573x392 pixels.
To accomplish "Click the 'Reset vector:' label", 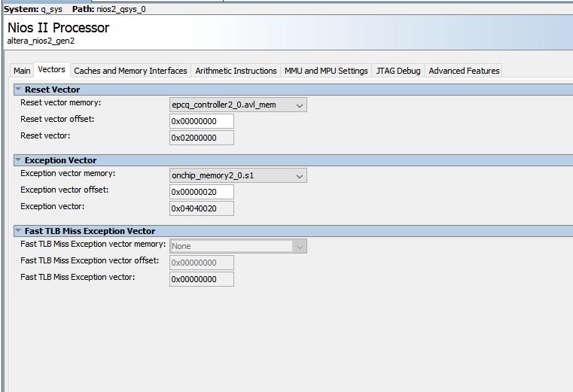I will tap(45, 135).
